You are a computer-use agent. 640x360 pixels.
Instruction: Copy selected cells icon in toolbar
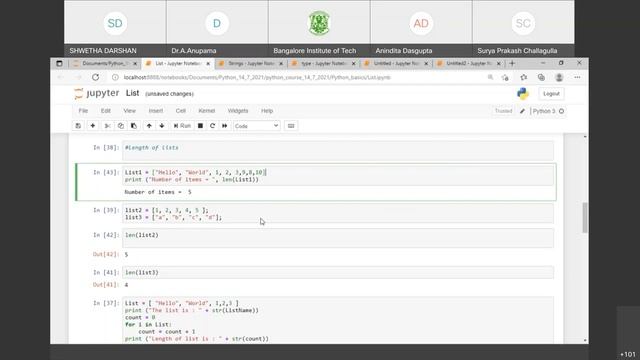click(x=121, y=126)
